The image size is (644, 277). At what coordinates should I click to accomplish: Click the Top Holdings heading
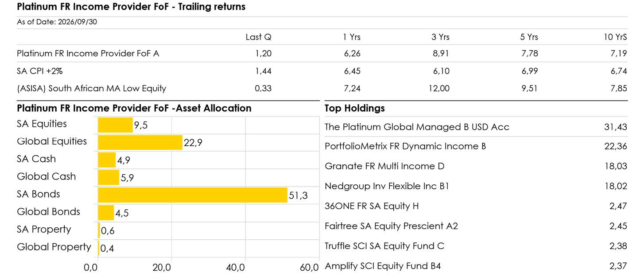point(355,108)
